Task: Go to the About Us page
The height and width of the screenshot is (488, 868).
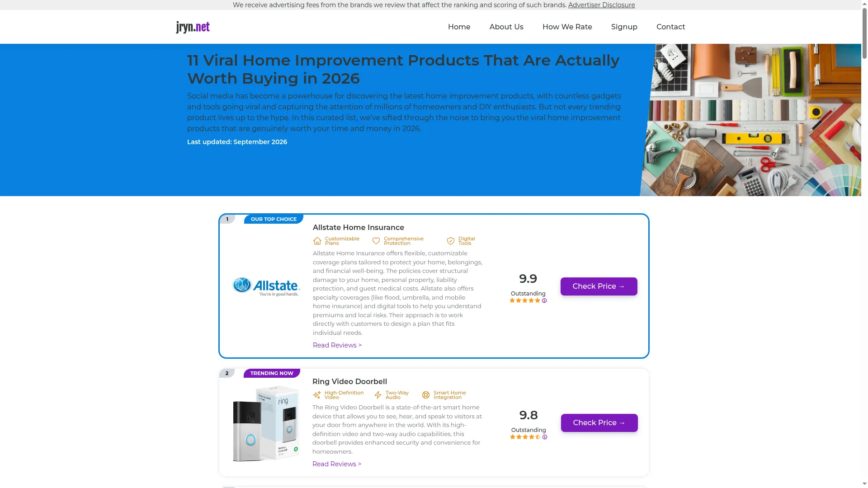Action: click(506, 27)
